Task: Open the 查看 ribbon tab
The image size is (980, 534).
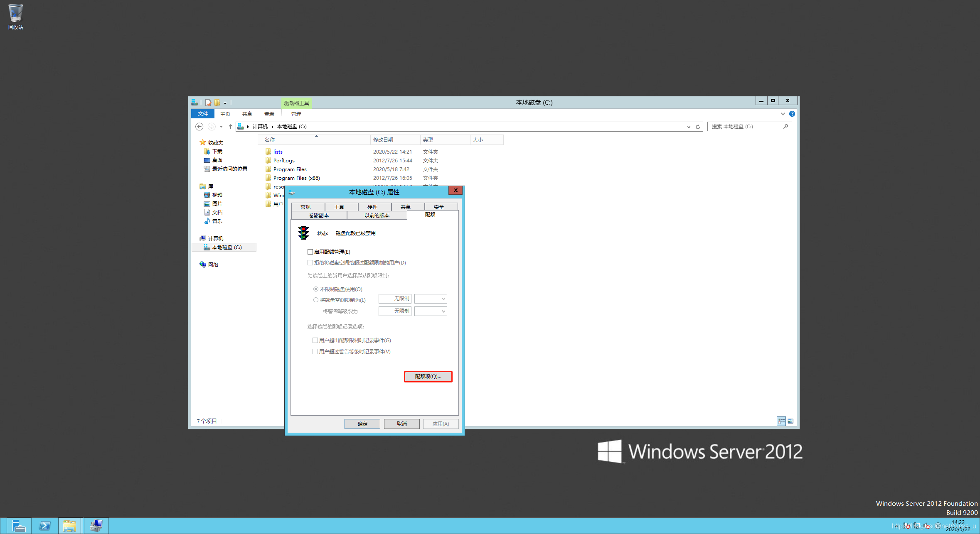Action: click(269, 114)
